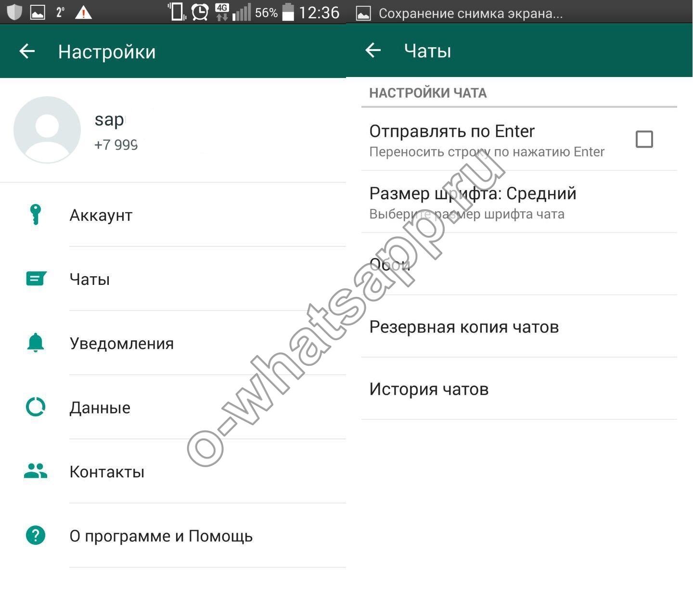693x616 pixels.
Task: Tap back arrow in Настройки header
Action: (27, 51)
